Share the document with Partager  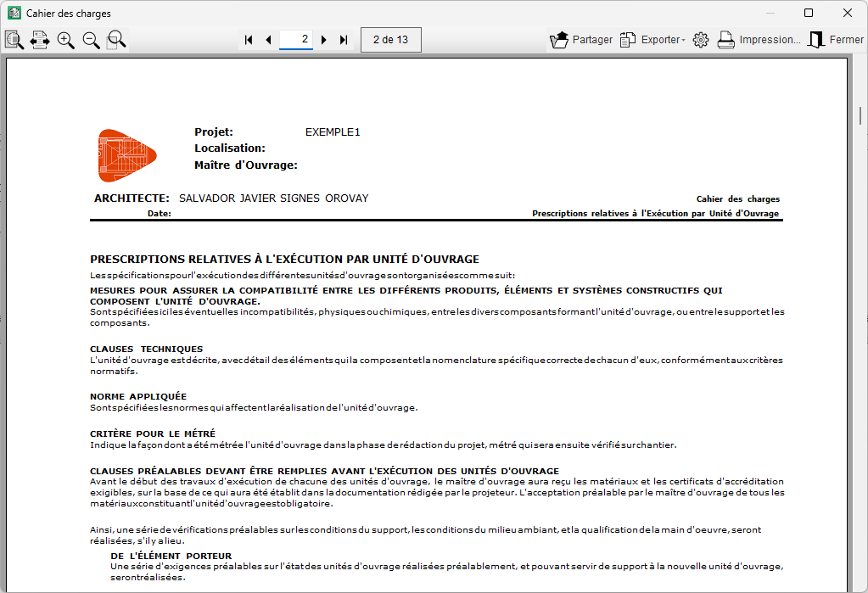pyautogui.click(x=581, y=40)
